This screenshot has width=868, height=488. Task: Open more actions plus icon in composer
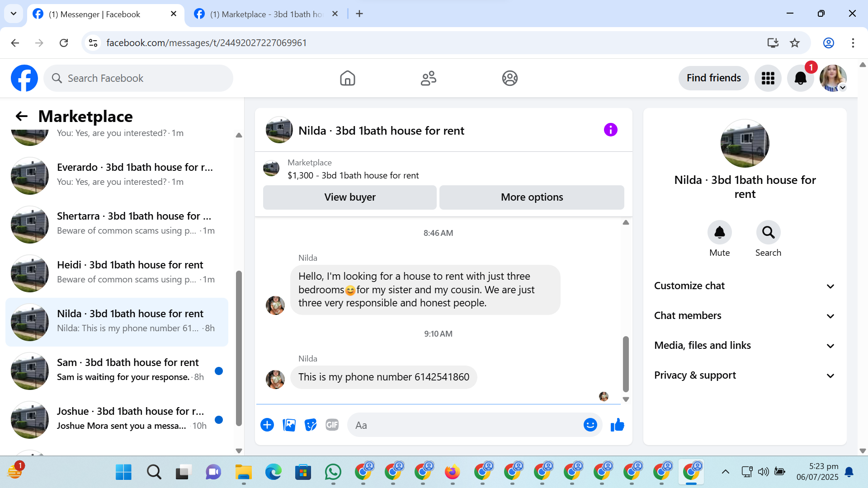(267, 425)
